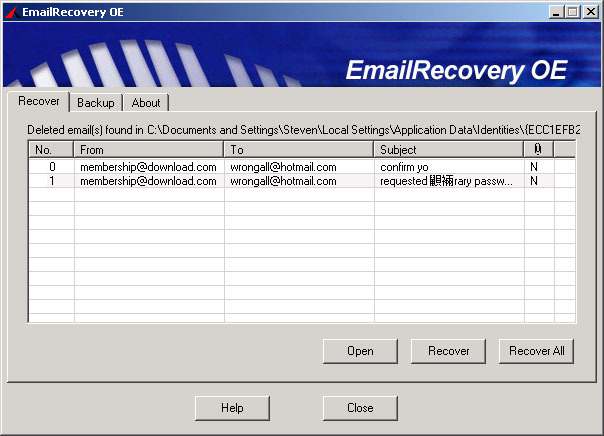The width and height of the screenshot is (604, 436).
Task: Click sender membership@download.com in row 0
Action: (148, 167)
